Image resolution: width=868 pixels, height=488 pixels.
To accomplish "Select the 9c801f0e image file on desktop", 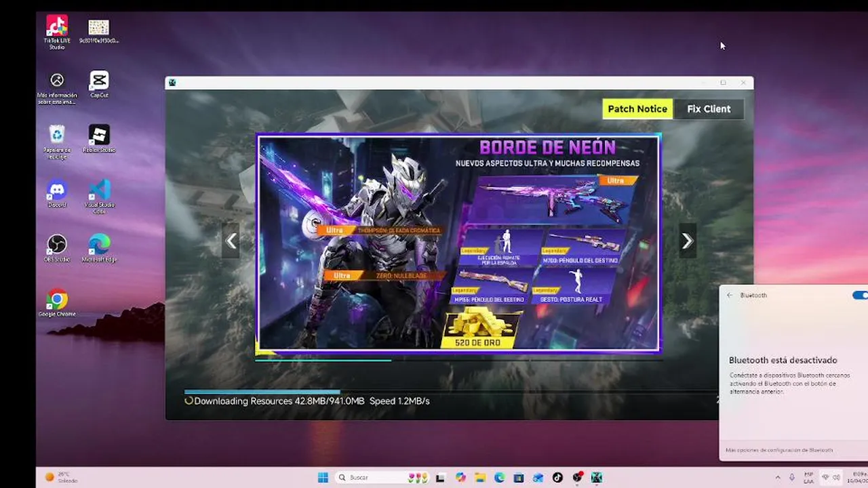I will click(99, 31).
